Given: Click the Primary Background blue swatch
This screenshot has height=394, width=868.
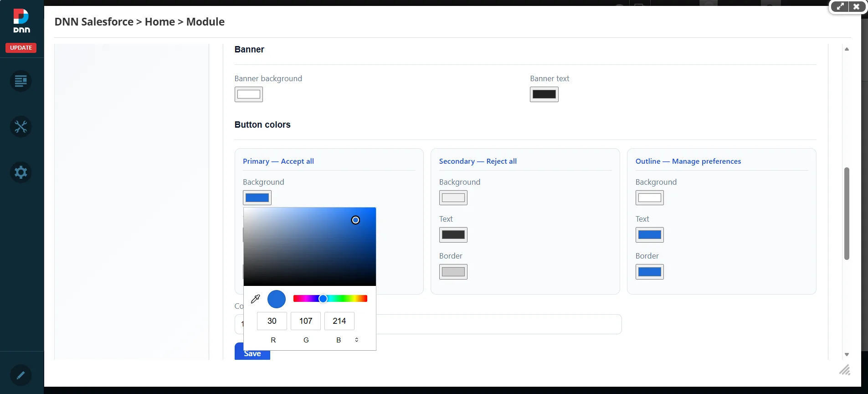Looking at the screenshot, I should click(257, 197).
